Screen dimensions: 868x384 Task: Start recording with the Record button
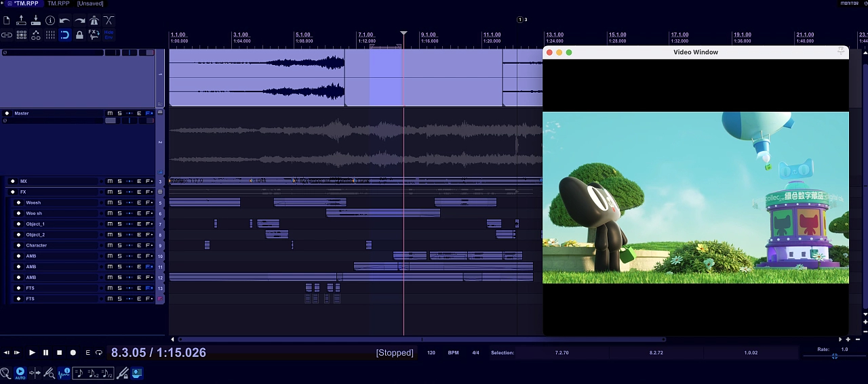(73, 353)
